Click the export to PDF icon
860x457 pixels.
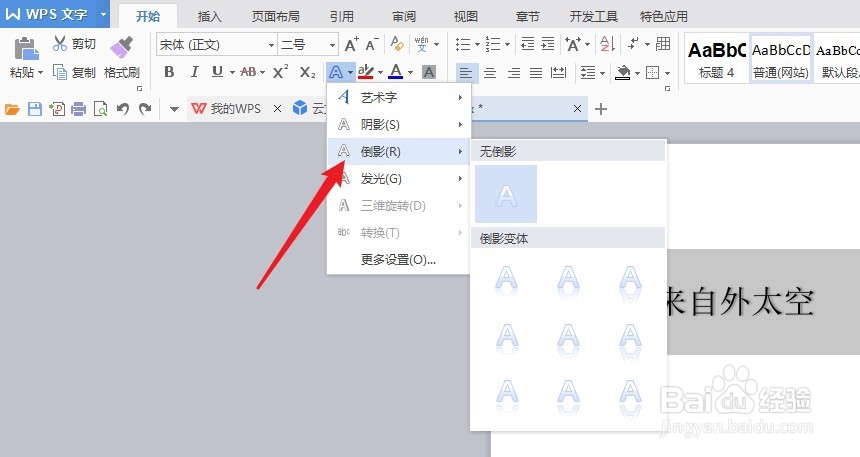pos(56,109)
